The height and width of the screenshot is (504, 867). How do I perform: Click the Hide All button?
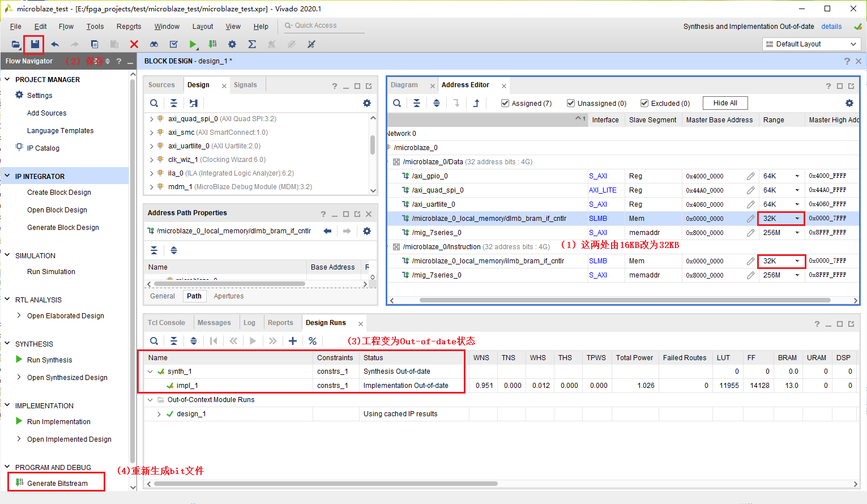(725, 102)
